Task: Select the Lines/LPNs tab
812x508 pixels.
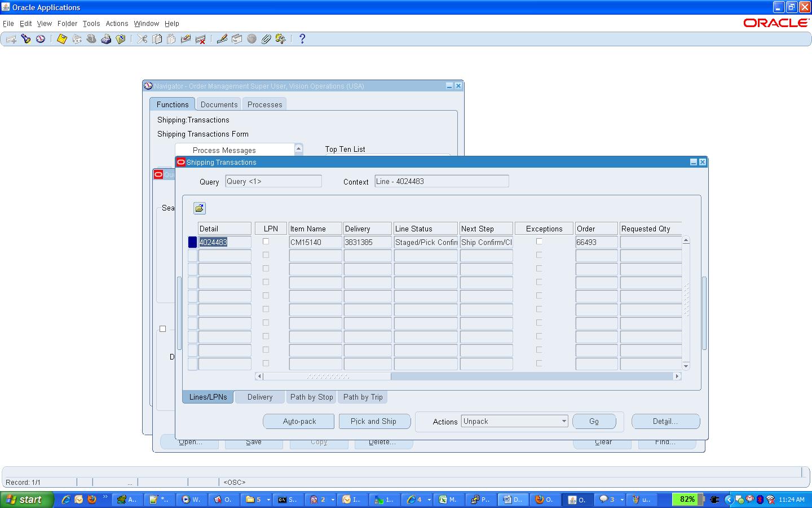Action: (208, 397)
